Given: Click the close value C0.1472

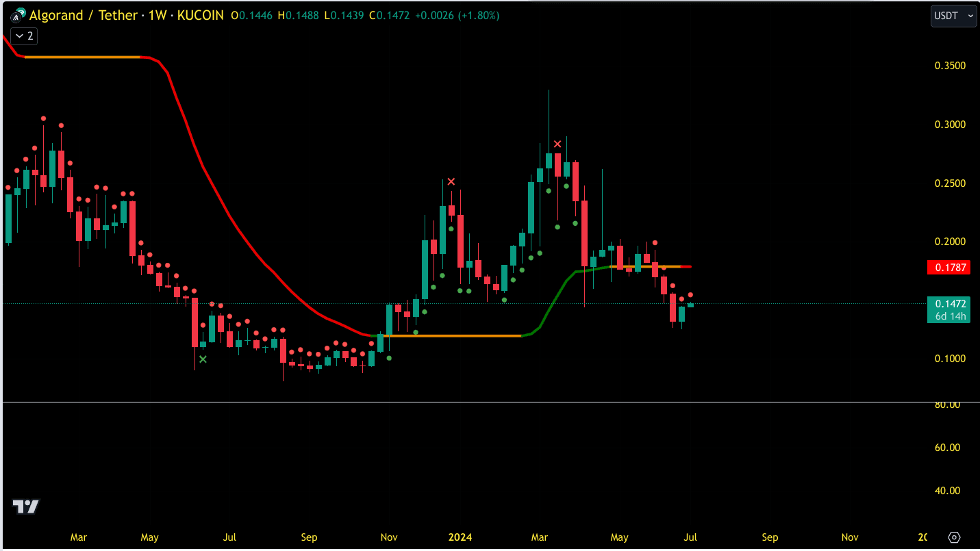Looking at the screenshot, I should 390,15.
